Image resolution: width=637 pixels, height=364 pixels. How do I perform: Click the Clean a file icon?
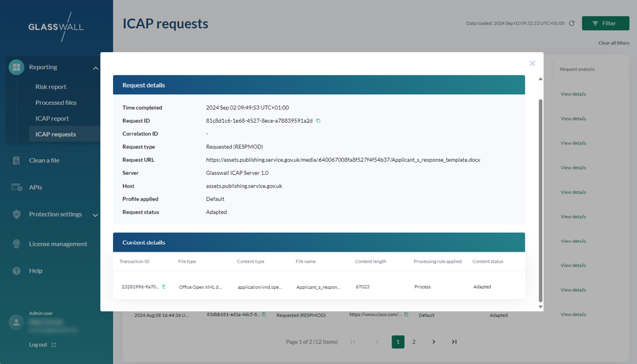pyautogui.click(x=16, y=160)
